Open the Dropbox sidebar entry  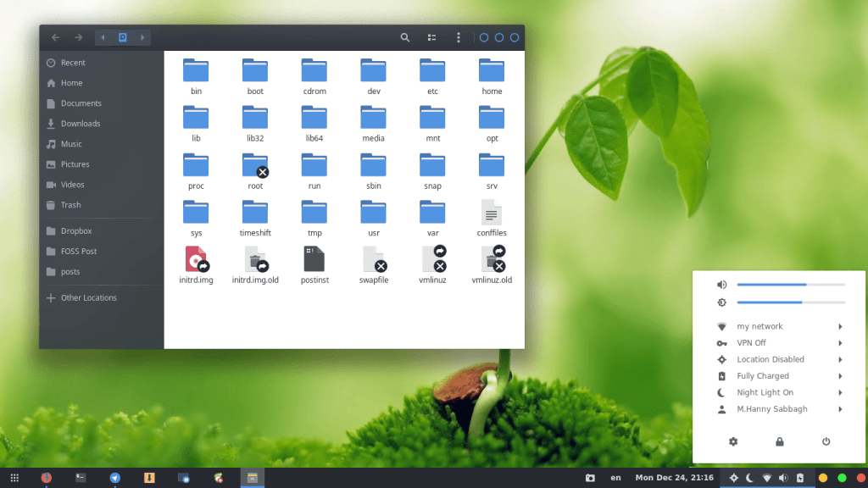pos(76,230)
